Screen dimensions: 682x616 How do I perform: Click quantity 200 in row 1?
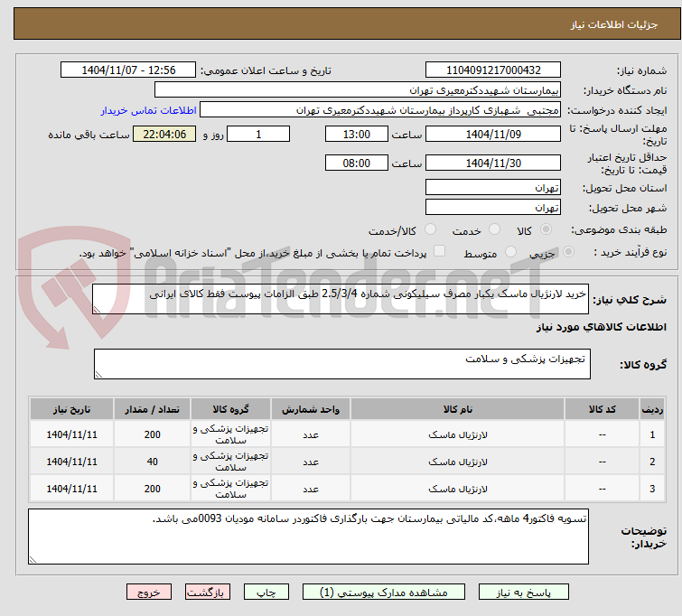153,434
